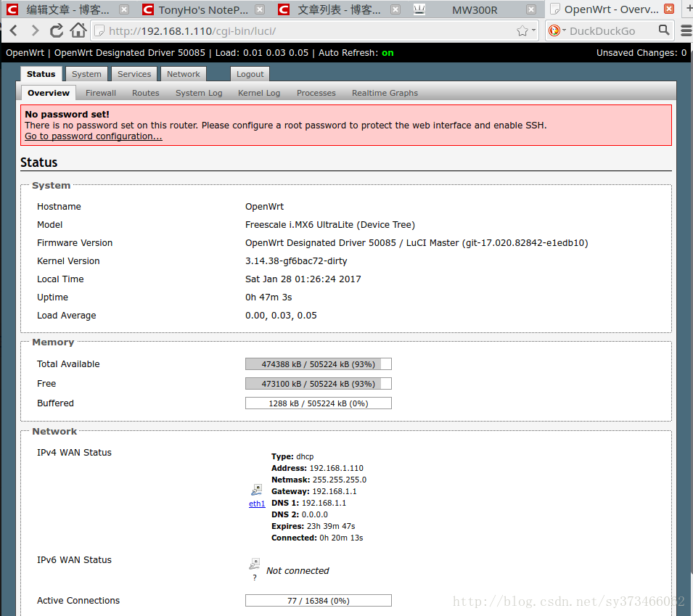Close the TonyHo's NoteP... tab

point(260,9)
